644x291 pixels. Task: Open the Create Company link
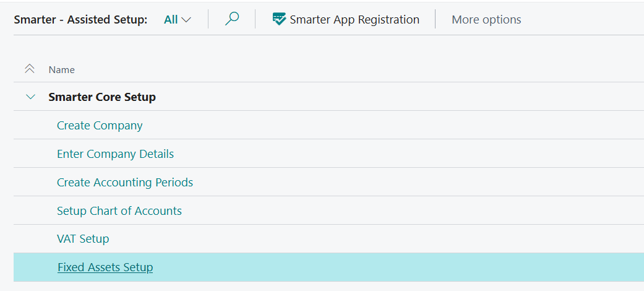tap(100, 125)
